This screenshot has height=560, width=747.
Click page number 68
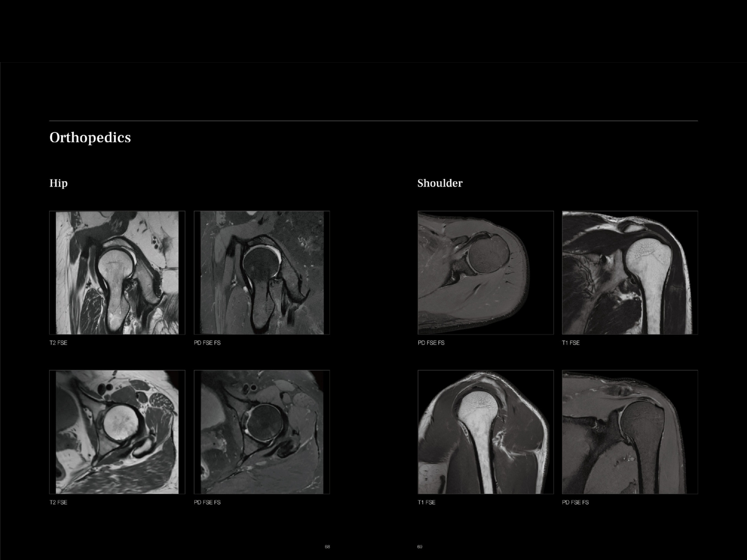click(327, 546)
